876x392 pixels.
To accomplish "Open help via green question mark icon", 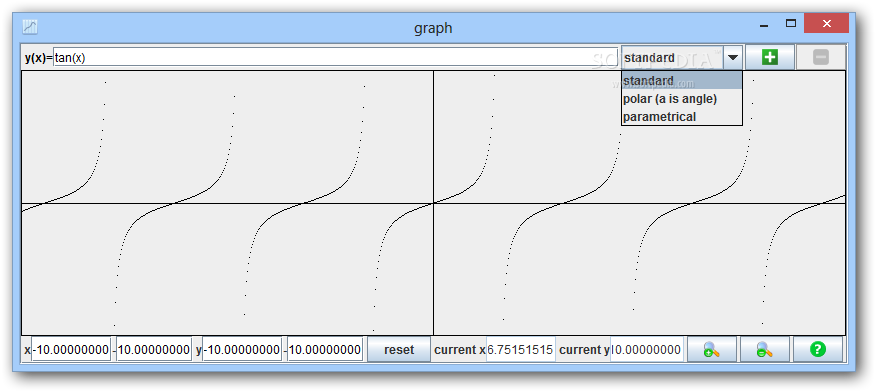I will (x=817, y=350).
